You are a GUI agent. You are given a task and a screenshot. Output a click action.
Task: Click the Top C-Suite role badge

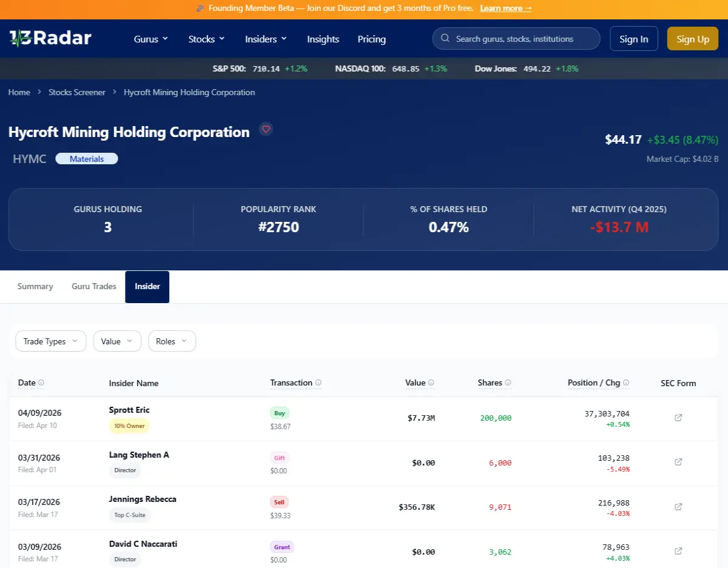tap(130, 515)
